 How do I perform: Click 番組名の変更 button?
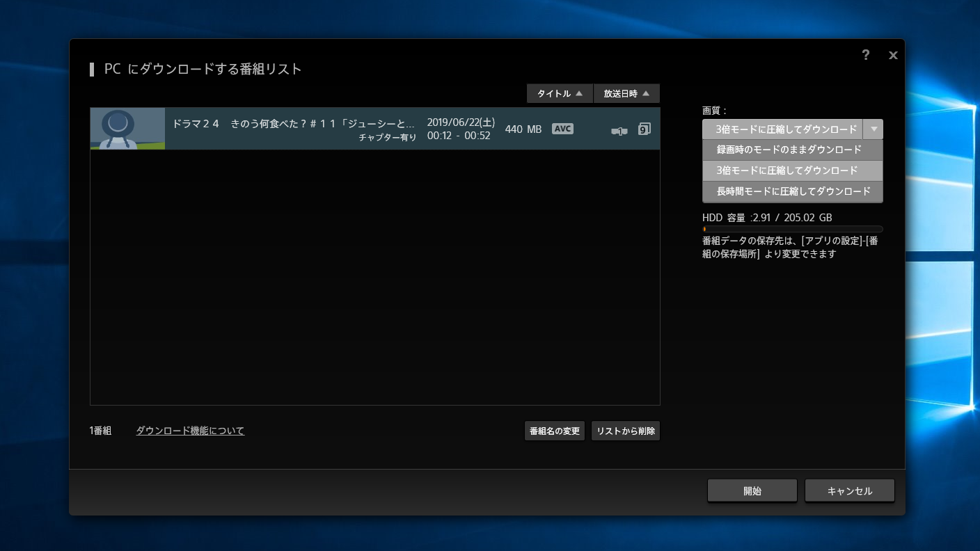coord(554,431)
